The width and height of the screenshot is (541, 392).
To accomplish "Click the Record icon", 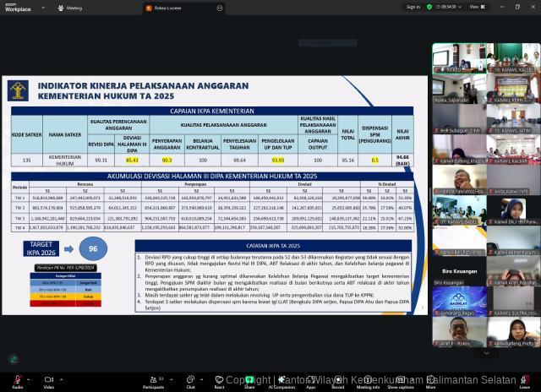I will pyautogui.click(x=338, y=380).
